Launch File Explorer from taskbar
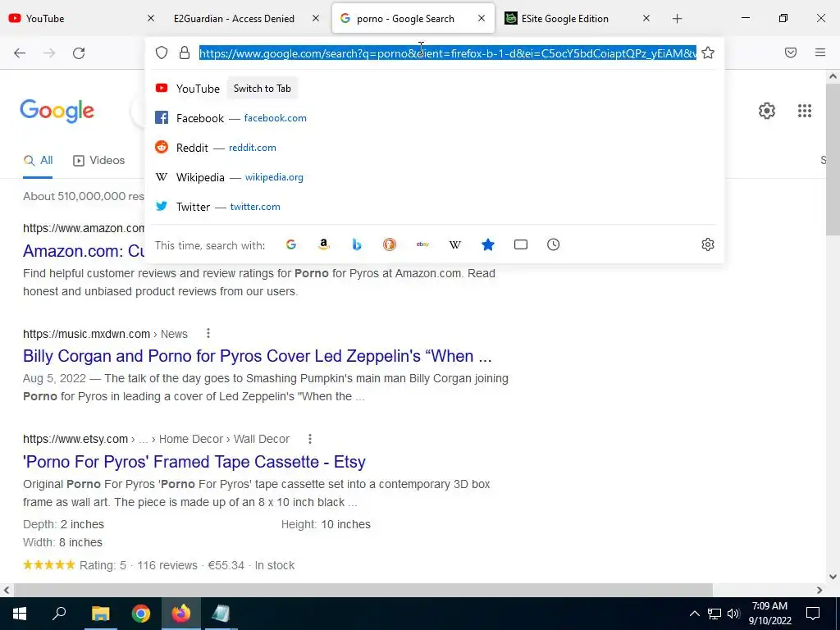The width and height of the screenshot is (840, 630). pyautogui.click(x=100, y=614)
